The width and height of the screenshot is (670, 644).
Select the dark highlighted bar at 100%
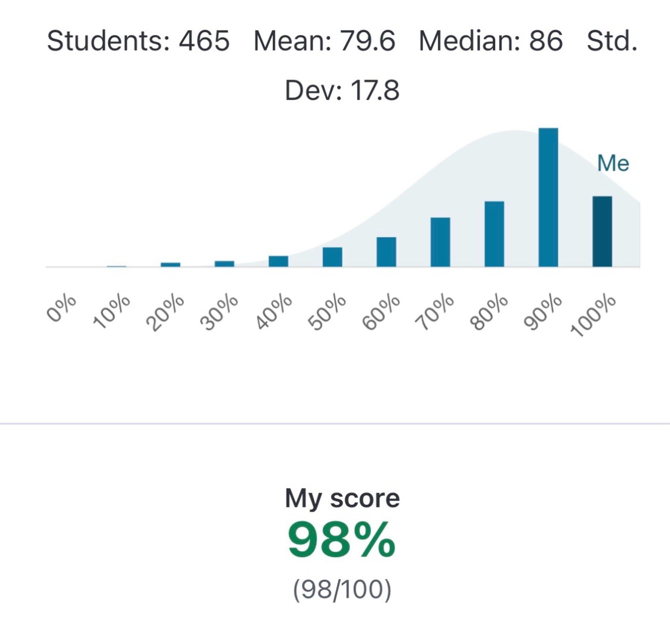[x=602, y=232]
